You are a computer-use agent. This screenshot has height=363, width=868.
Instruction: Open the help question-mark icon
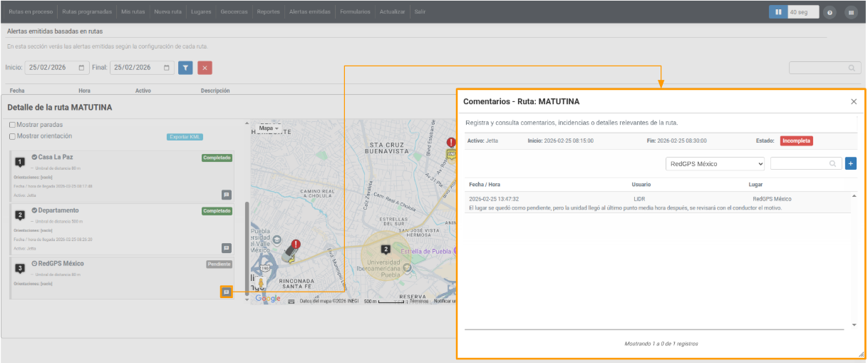click(x=830, y=12)
